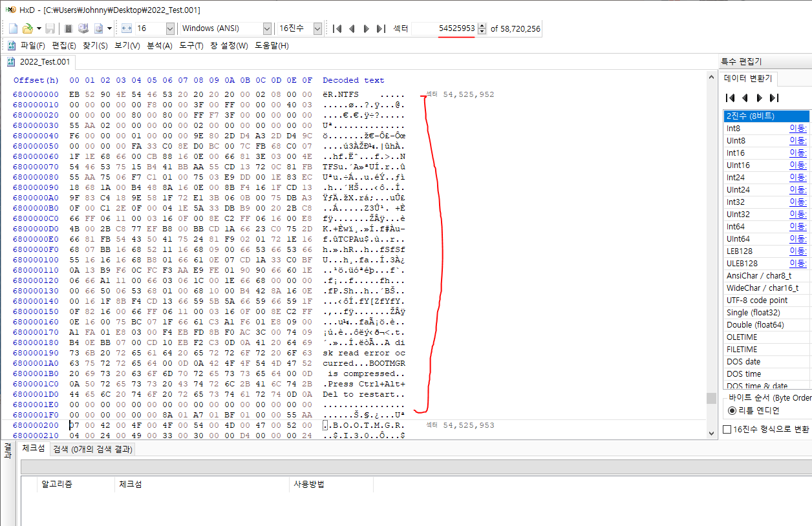Select the 리틀 엔디언 radio button
Viewport: 812px width, 526px height.
tap(732, 410)
